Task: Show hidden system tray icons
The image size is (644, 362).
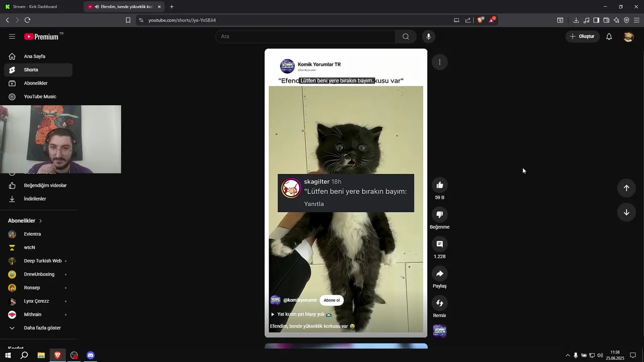Action: tap(568, 355)
